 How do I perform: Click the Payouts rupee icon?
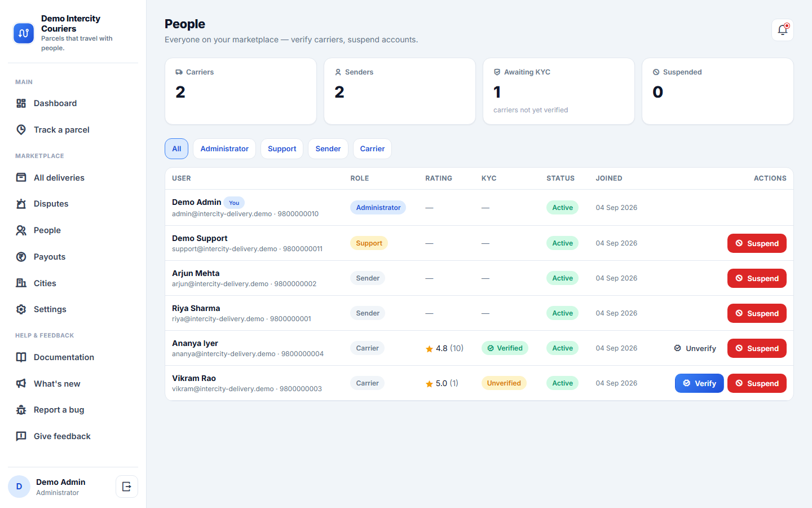click(x=21, y=257)
